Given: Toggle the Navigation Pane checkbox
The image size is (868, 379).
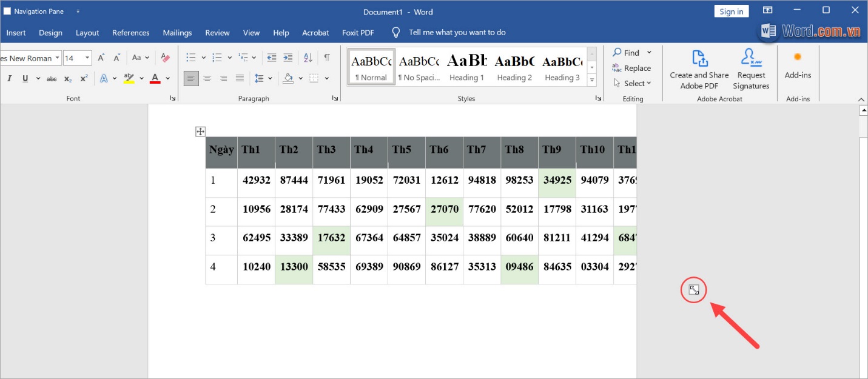Looking at the screenshot, I should click(x=7, y=12).
